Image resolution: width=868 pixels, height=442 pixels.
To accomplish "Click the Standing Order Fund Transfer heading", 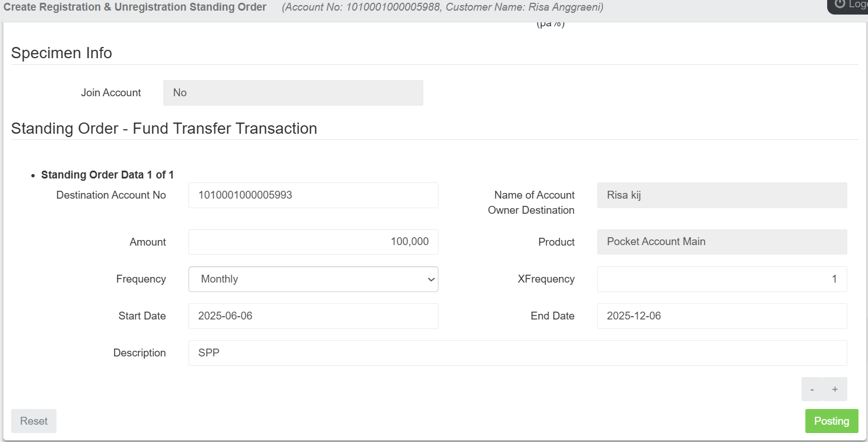I will click(x=164, y=129).
